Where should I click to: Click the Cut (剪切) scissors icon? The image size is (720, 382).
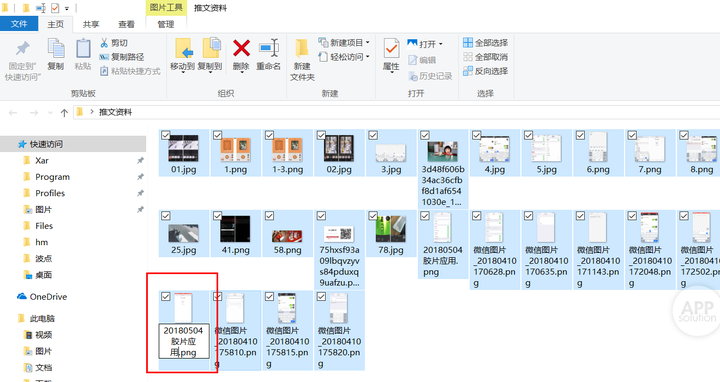[x=104, y=43]
